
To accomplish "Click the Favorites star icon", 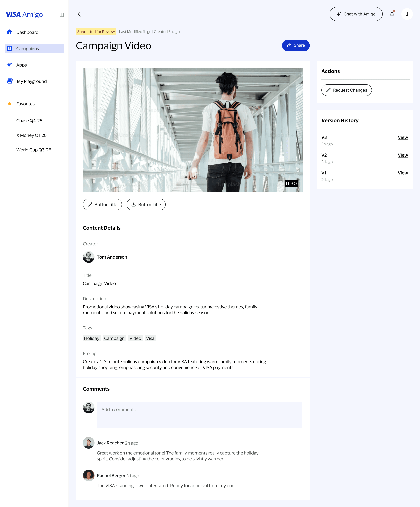I will click(10, 104).
